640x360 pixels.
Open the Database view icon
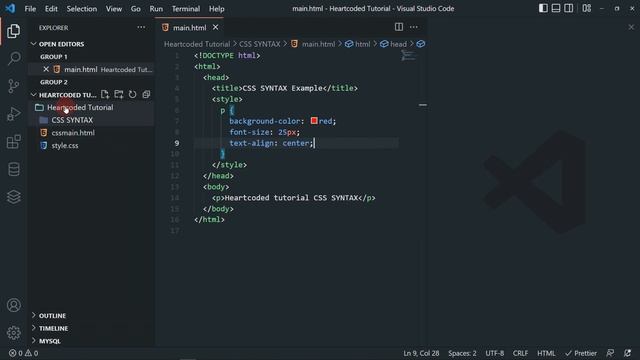click(13, 169)
